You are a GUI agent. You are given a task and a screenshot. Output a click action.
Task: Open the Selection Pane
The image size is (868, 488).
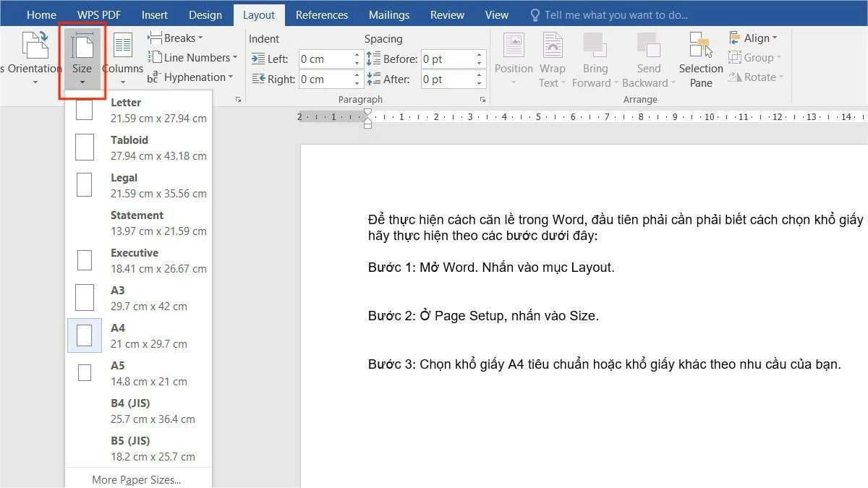click(700, 61)
